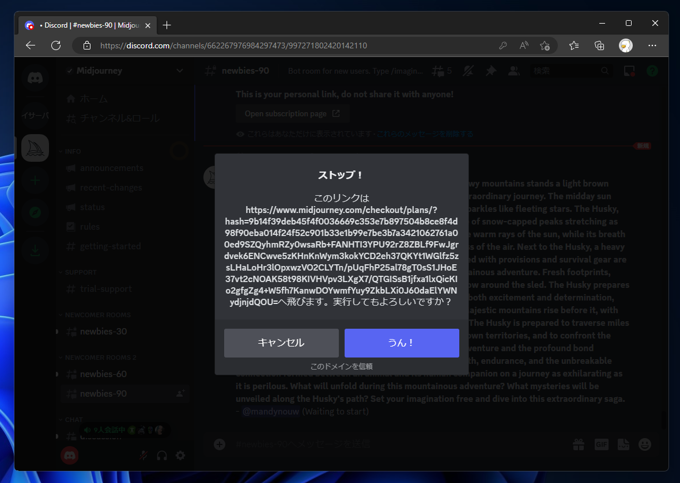680x483 pixels.
Task: Toggle microphone mute
Action: [143, 456]
